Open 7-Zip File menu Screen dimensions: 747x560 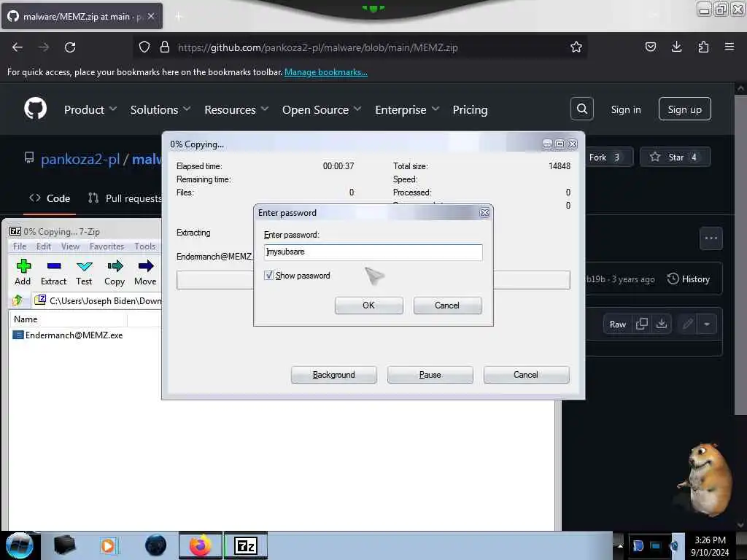(x=20, y=246)
